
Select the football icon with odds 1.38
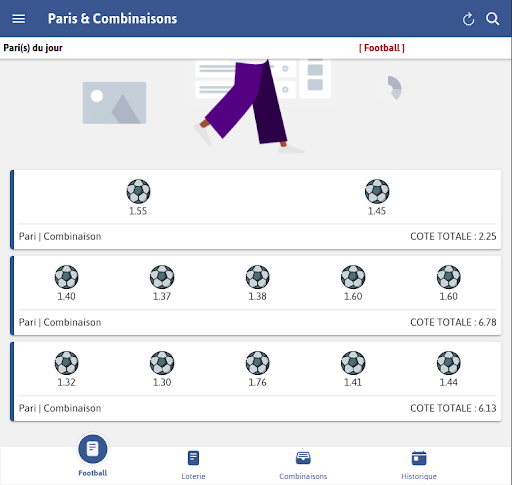point(258,277)
